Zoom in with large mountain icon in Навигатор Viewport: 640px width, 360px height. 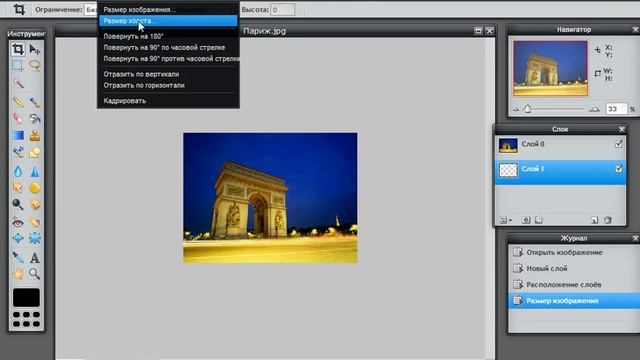(x=594, y=109)
